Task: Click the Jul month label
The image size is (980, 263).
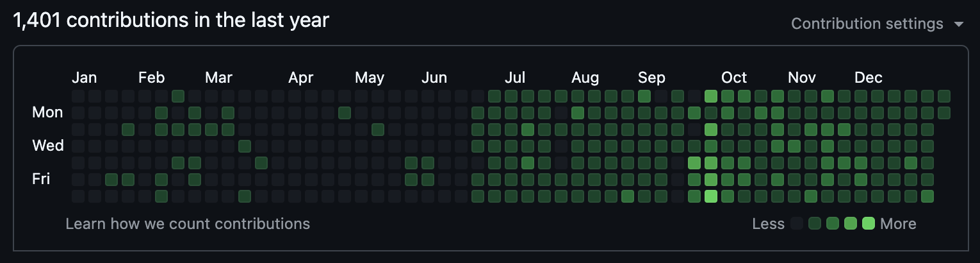Action: 515,78
